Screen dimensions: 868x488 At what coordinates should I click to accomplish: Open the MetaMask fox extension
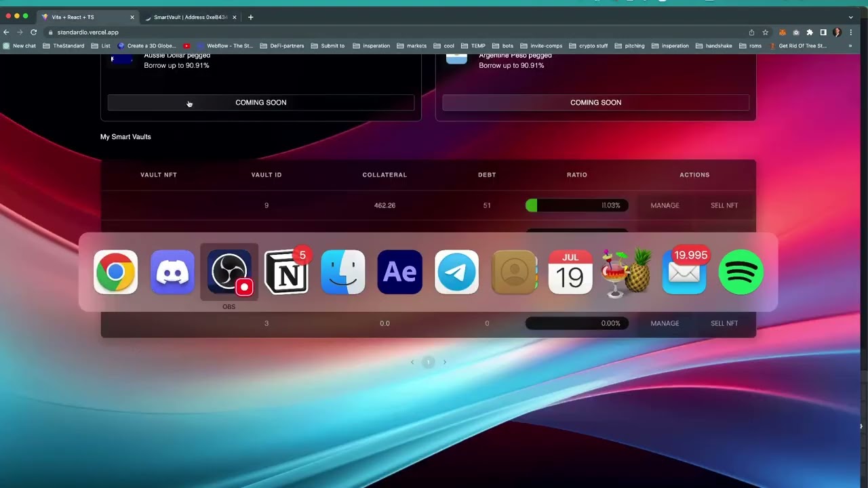(782, 32)
